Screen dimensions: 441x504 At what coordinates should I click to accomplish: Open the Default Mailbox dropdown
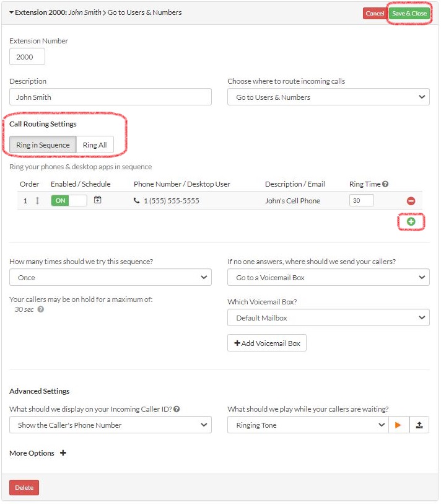tap(328, 317)
